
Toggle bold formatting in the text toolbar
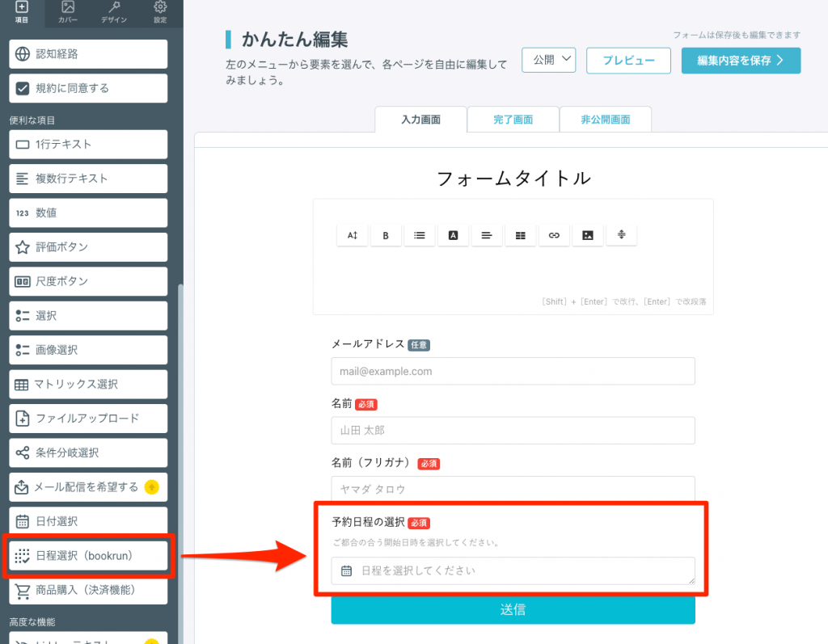pos(386,235)
